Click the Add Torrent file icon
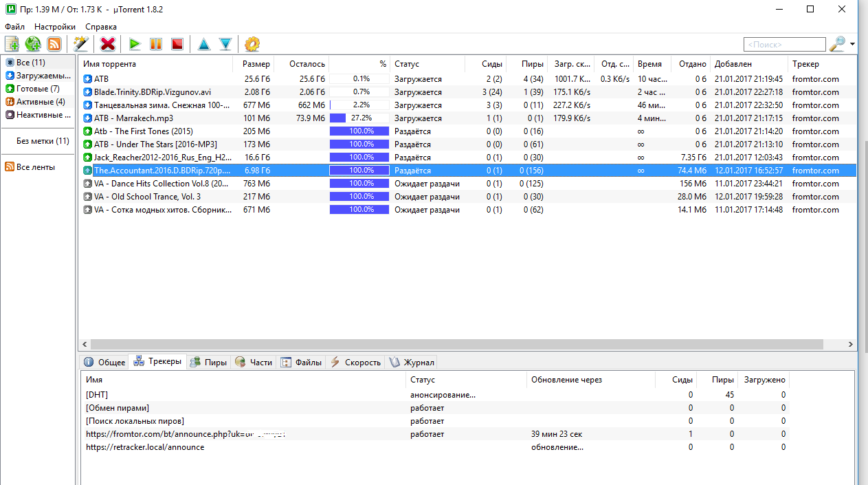Screen dimensions: 868x485 [x=12, y=44]
